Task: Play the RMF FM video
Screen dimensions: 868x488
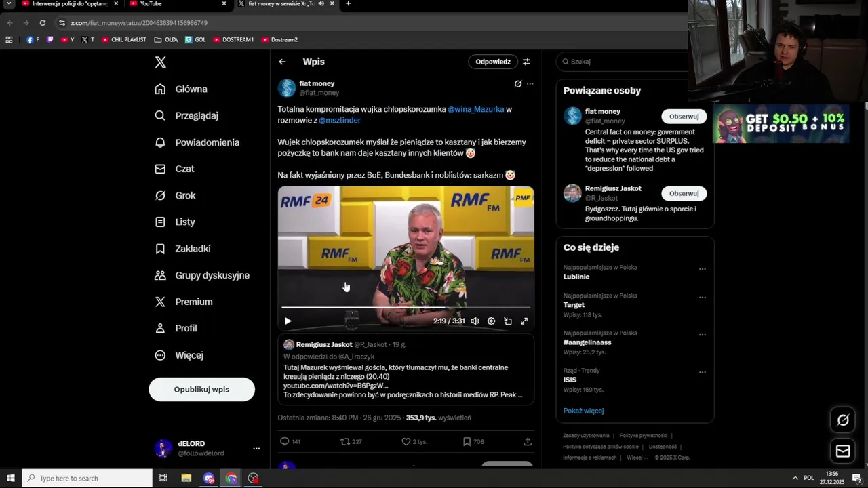Action: (x=288, y=321)
